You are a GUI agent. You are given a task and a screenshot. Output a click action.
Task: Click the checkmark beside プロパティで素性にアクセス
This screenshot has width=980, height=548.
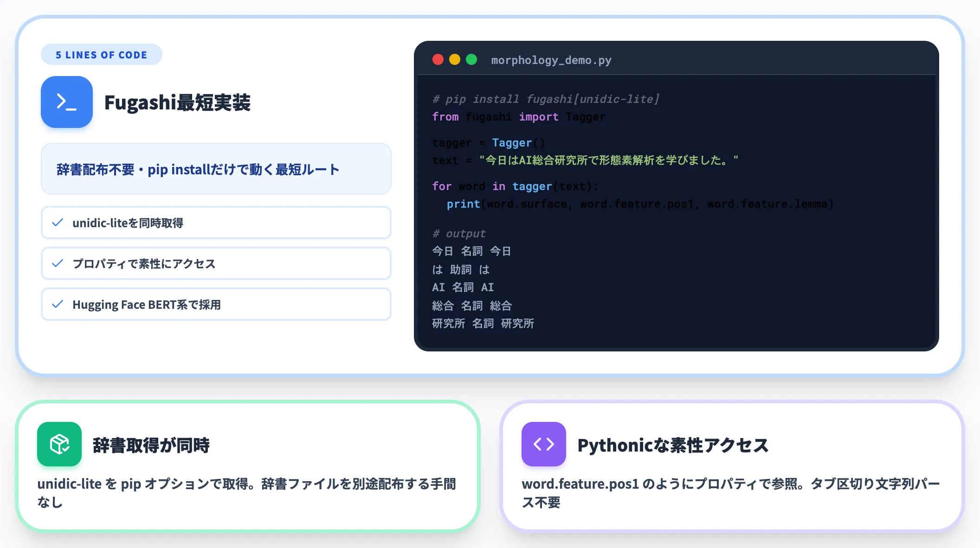pyautogui.click(x=58, y=264)
